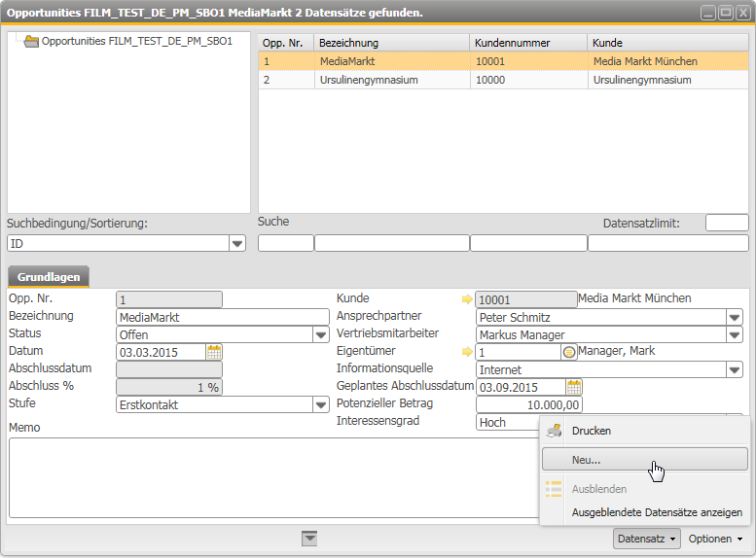Click the printer icon next to Drucken

pyautogui.click(x=554, y=431)
